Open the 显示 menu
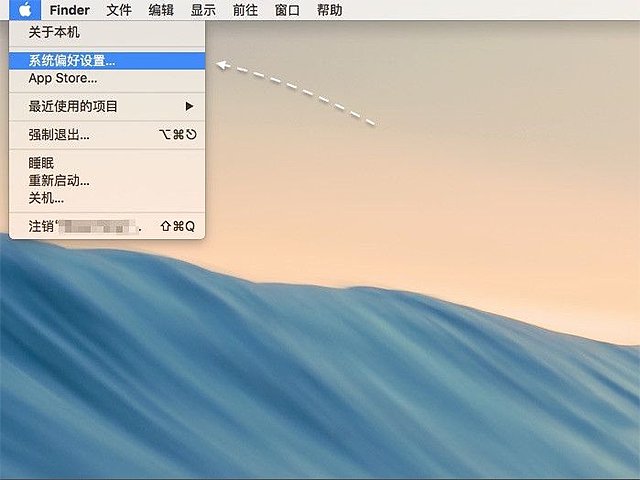This screenshot has height=480, width=640. tap(203, 10)
